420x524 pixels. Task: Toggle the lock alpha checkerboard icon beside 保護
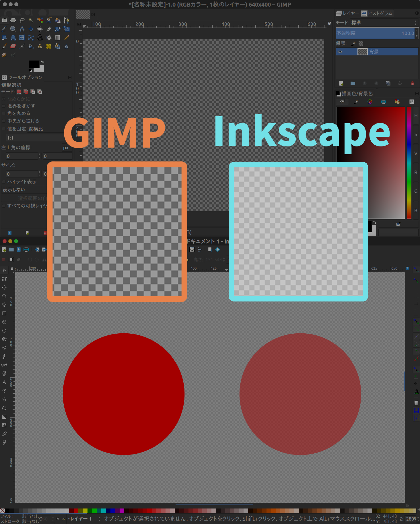(x=361, y=43)
